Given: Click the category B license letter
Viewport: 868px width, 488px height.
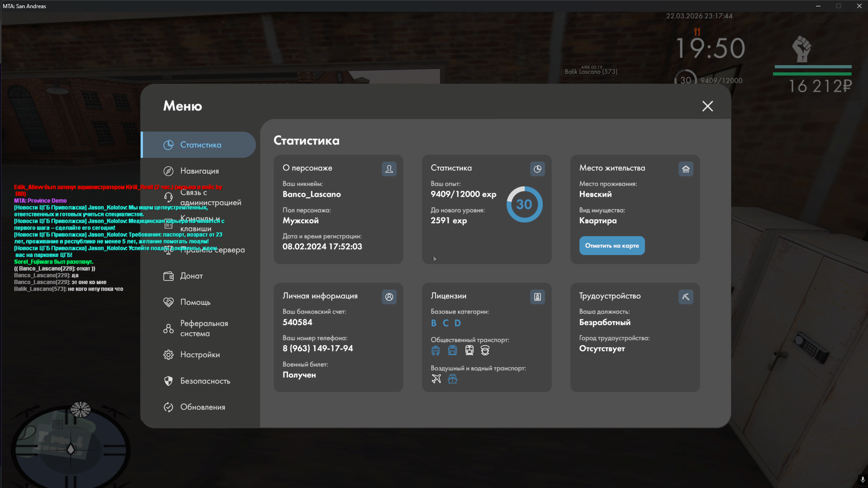Looking at the screenshot, I should pyautogui.click(x=434, y=323).
